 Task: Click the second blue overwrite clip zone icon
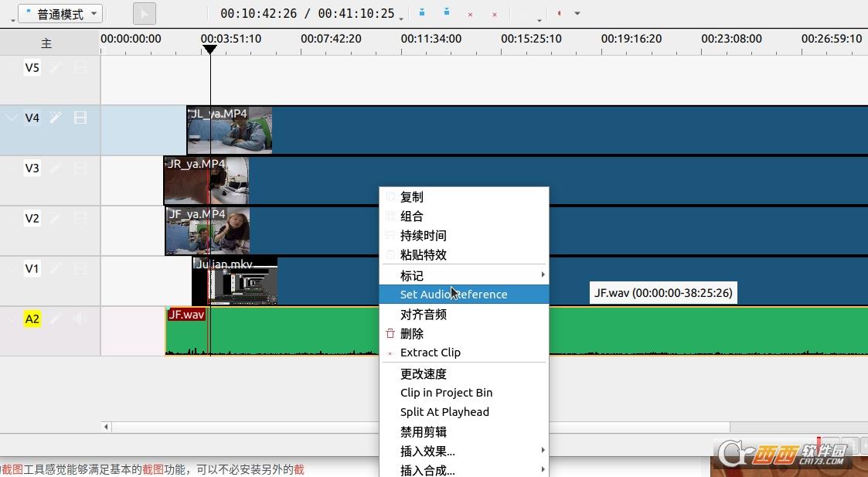click(x=446, y=12)
